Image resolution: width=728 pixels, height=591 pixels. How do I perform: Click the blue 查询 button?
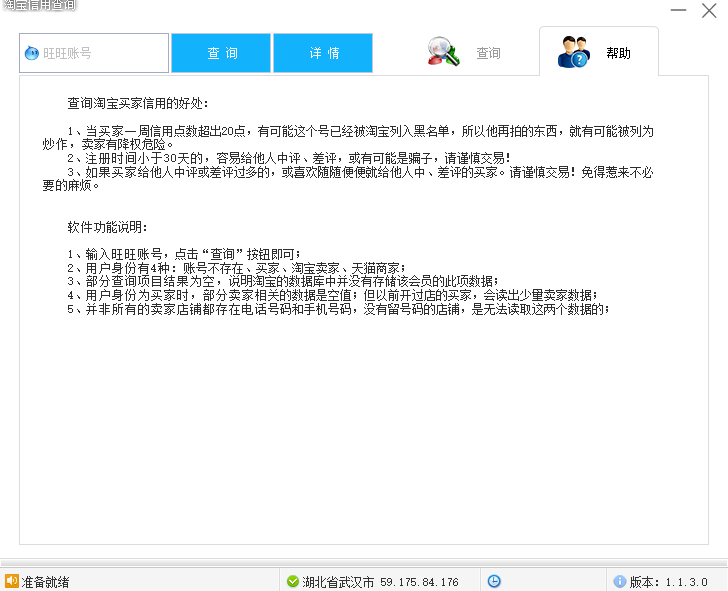coord(221,53)
